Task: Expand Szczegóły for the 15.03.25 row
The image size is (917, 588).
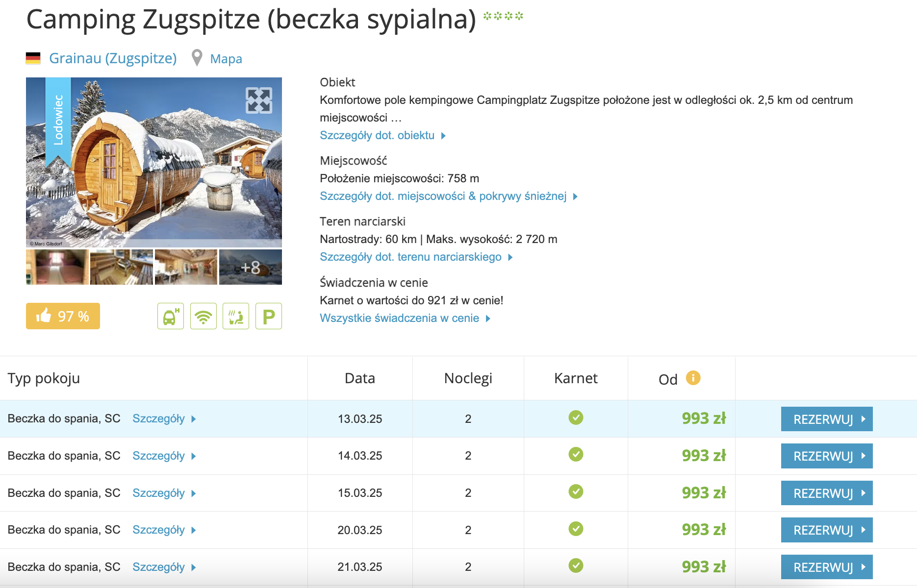Action: [x=164, y=493]
